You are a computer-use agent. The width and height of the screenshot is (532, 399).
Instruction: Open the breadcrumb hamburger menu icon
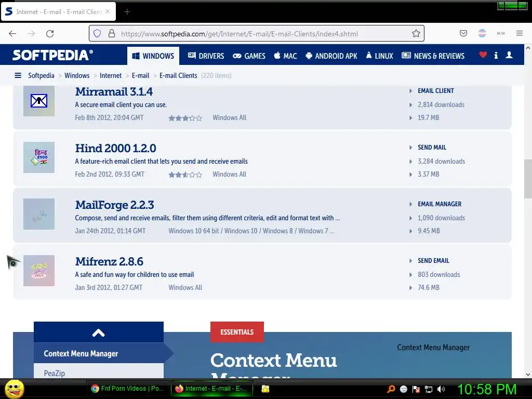18,75
